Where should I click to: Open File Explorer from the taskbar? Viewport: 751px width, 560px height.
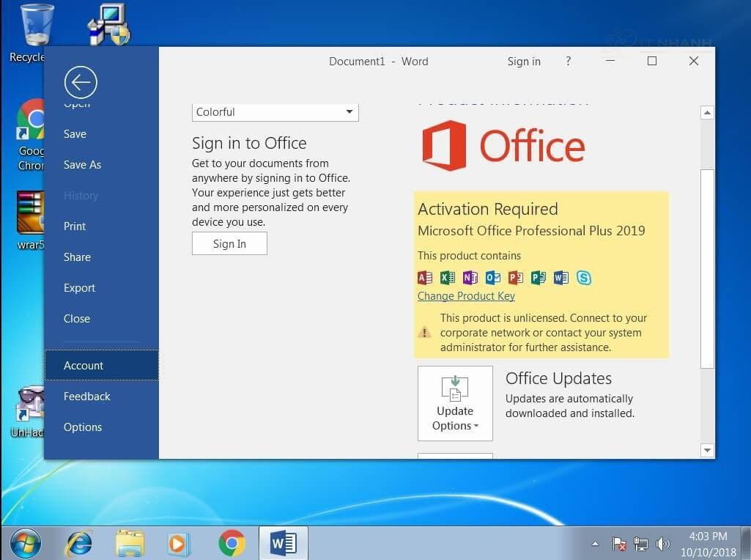130,543
